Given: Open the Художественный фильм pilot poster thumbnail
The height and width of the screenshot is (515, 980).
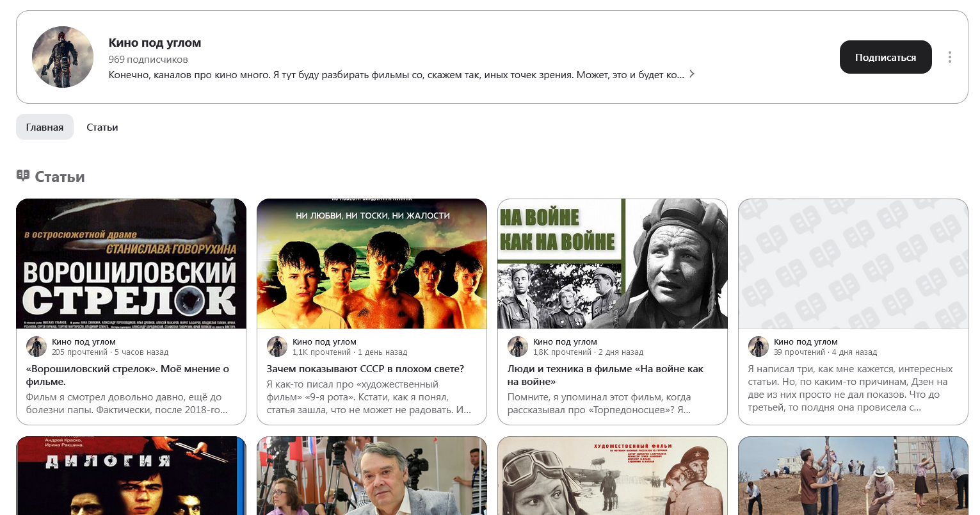Looking at the screenshot, I should 613,476.
